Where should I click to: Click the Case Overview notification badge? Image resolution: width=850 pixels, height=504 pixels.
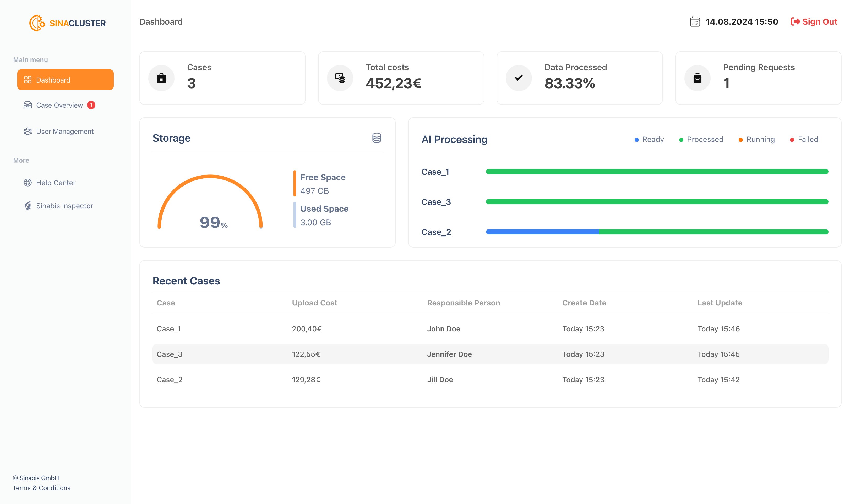coord(91,105)
